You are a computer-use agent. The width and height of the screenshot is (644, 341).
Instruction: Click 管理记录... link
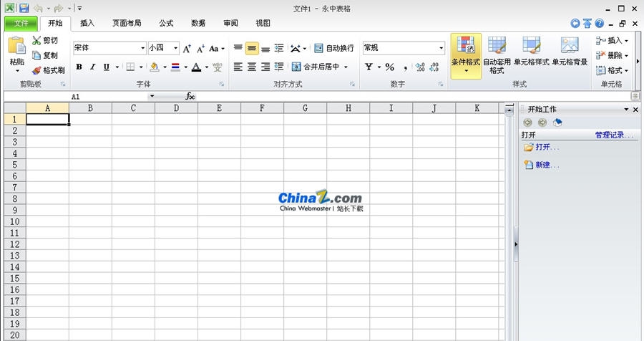tap(615, 135)
